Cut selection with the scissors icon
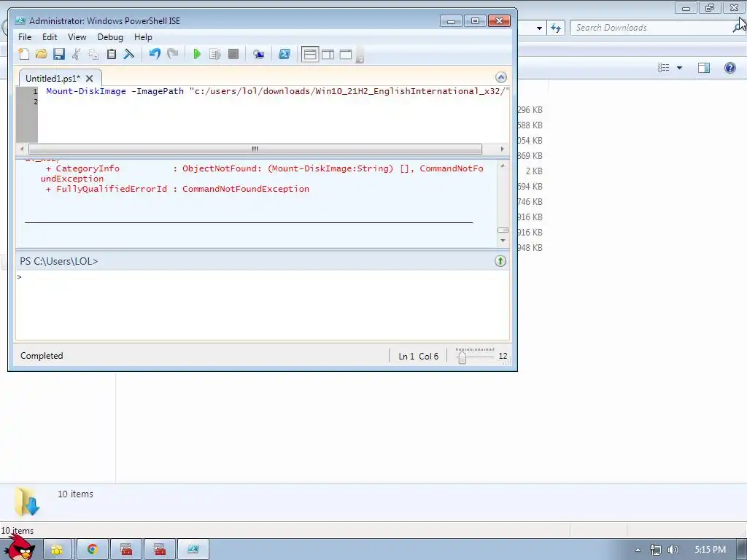The width and height of the screenshot is (747, 560). click(x=76, y=54)
